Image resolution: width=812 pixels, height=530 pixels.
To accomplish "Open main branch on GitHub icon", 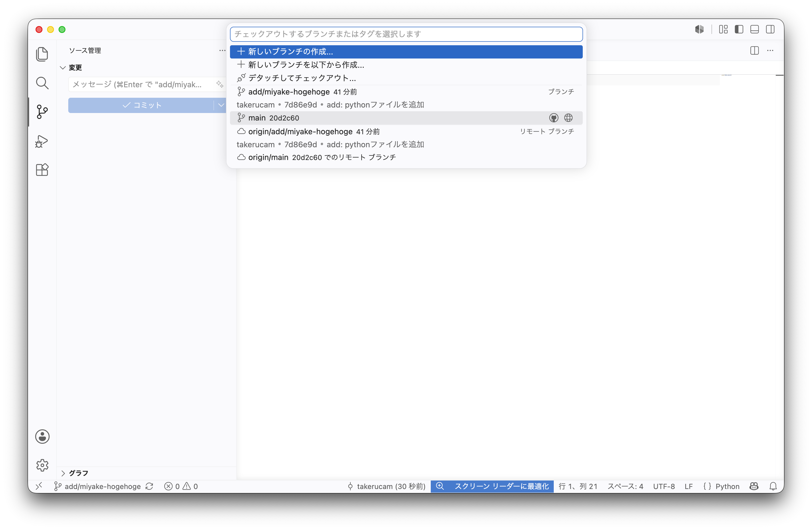I will tap(554, 118).
